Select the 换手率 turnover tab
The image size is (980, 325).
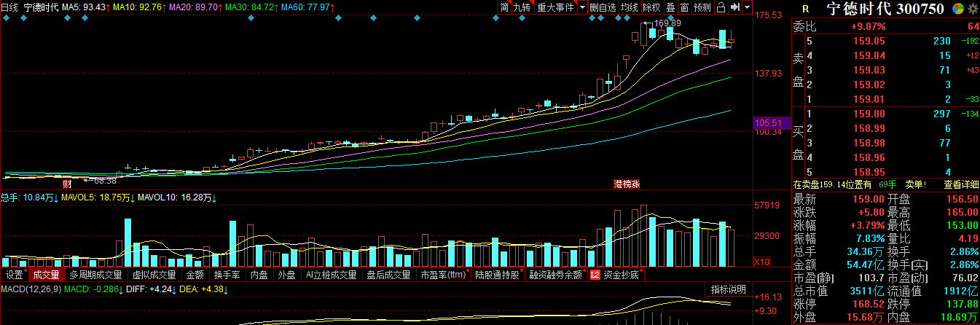[x=227, y=275]
